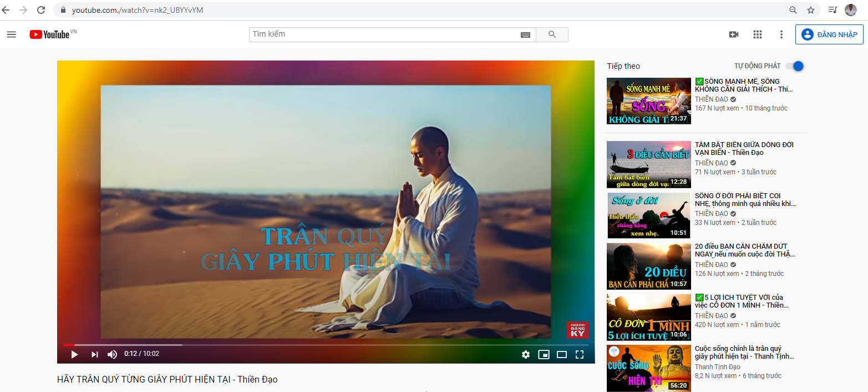
Task: Open CUỘC SỐNG LÀ HIỆN TẠI thumbnail
Action: click(x=649, y=368)
